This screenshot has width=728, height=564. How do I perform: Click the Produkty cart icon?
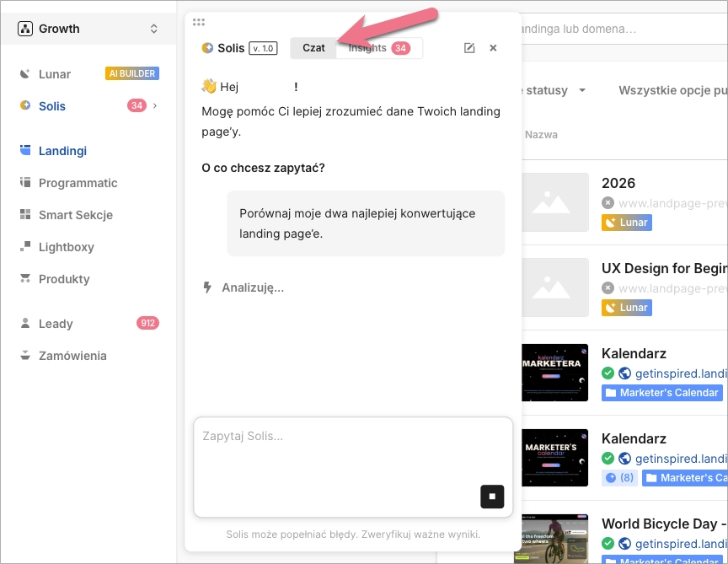[x=25, y=278]
